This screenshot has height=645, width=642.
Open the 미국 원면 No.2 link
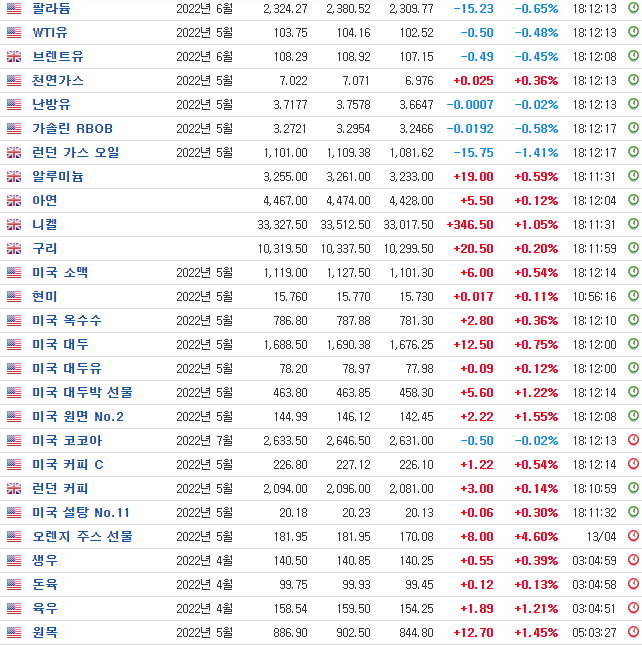(x=78, y=416)
